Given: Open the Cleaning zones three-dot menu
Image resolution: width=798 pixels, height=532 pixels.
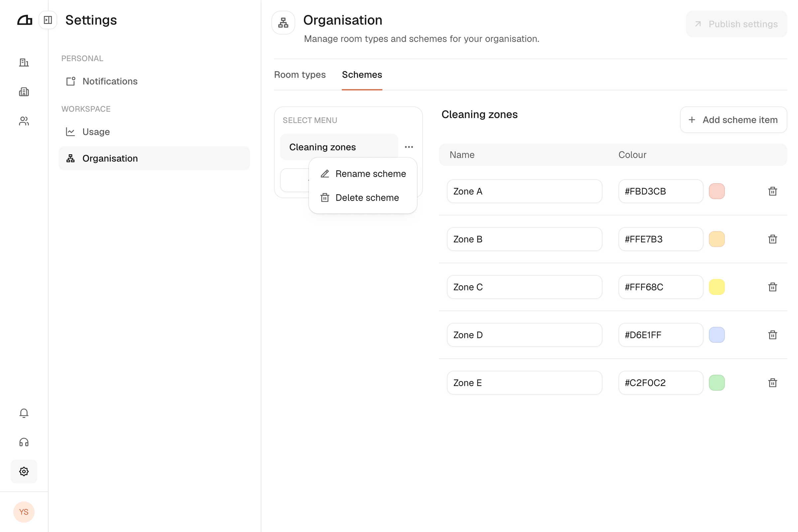Looking at the screenshot, I should click(x=409, y=147).
